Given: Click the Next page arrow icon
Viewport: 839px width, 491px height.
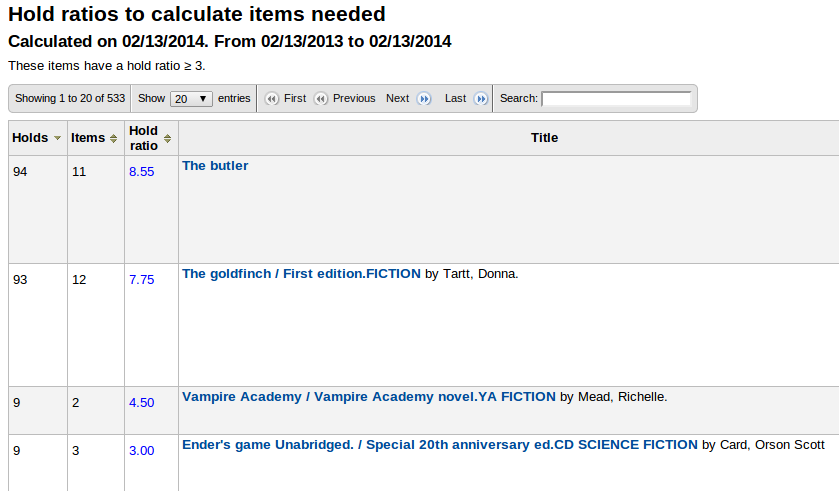Looking at the screenshot, I should click(423, 99).
